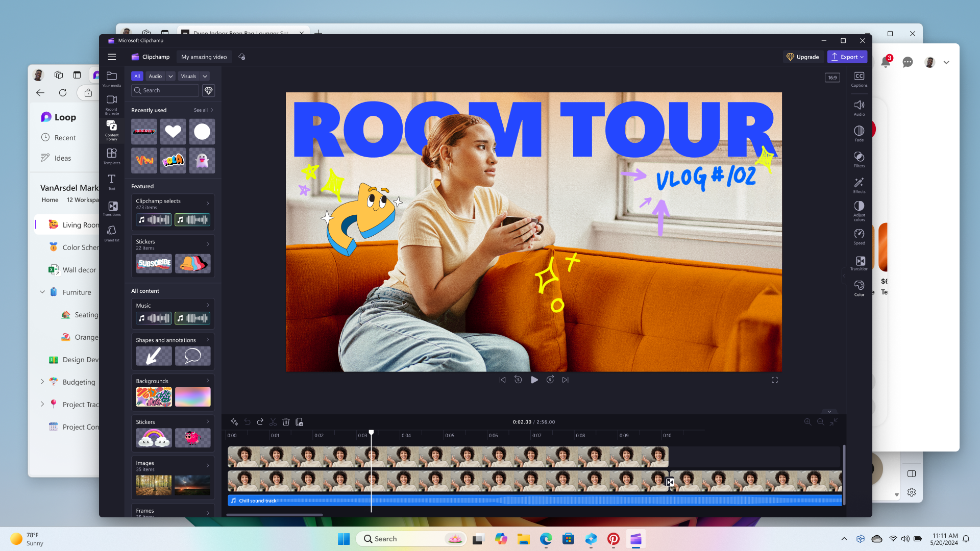Filter premium content with diamond icon
The height and width of the screenshot is (551, 980).
tap(208, 90)
